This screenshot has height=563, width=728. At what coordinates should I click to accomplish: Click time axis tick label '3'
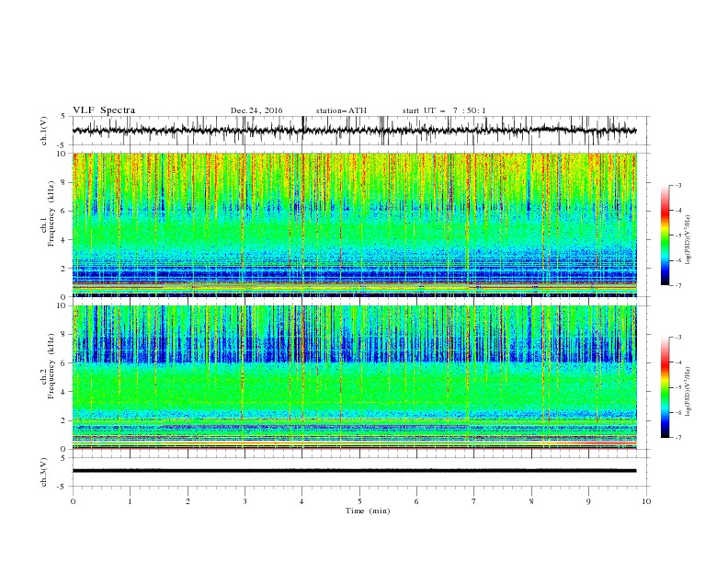(x=245, y=501)
